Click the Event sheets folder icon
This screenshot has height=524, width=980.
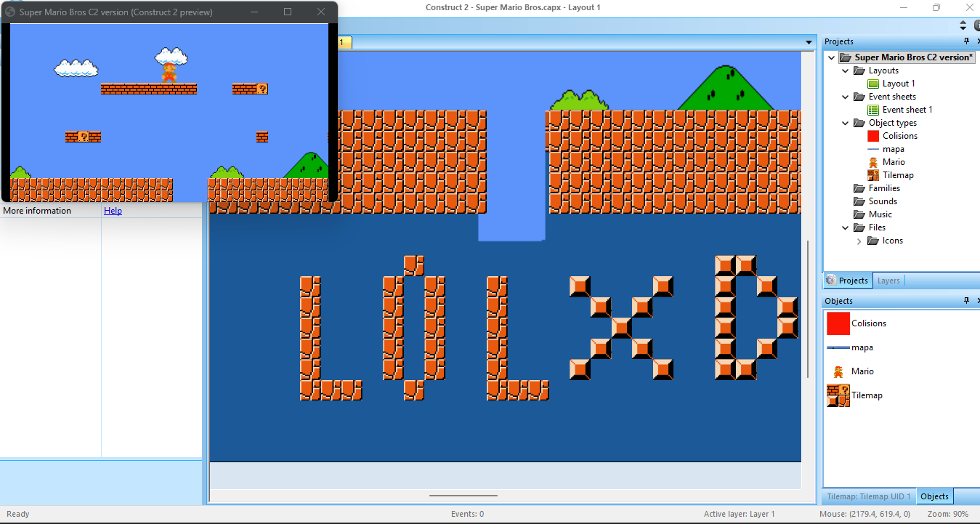[x=859, y=97]
